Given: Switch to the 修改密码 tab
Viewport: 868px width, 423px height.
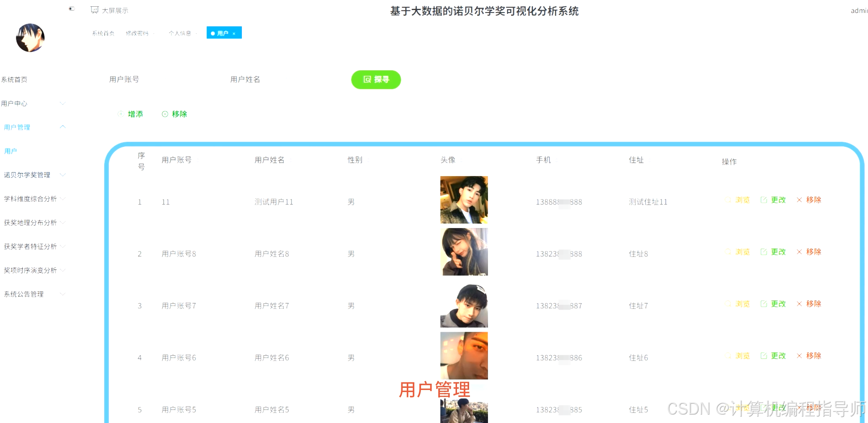Looking at the screenshot, I should point(137,33).
